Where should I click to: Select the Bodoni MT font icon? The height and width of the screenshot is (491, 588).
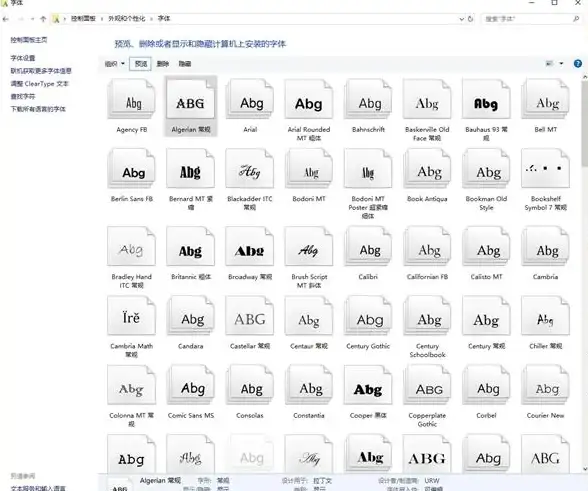(x=309, y=168)
